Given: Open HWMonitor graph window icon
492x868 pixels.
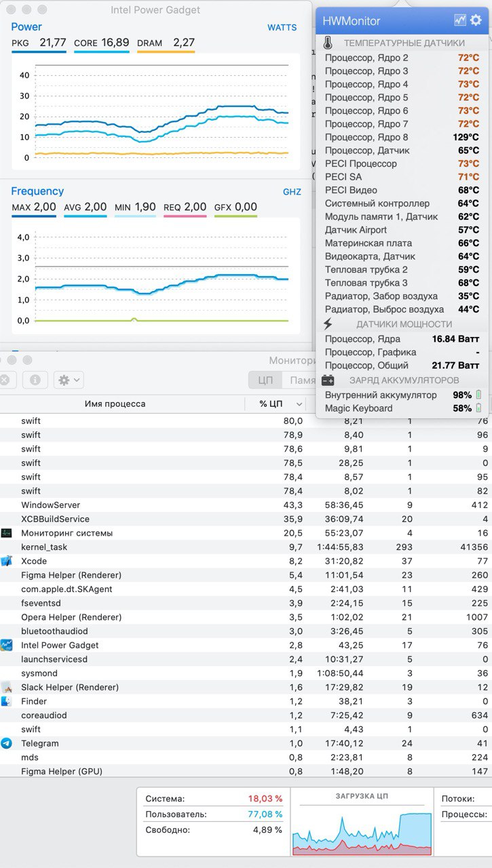Looking at the screenshot, I should pyautogui.click(x=460, y=20).
